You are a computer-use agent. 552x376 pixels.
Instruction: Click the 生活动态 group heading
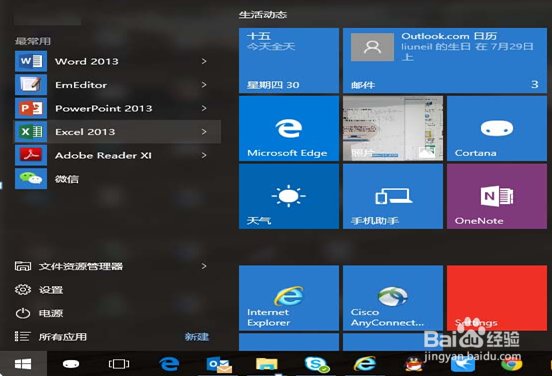[263, 15]
